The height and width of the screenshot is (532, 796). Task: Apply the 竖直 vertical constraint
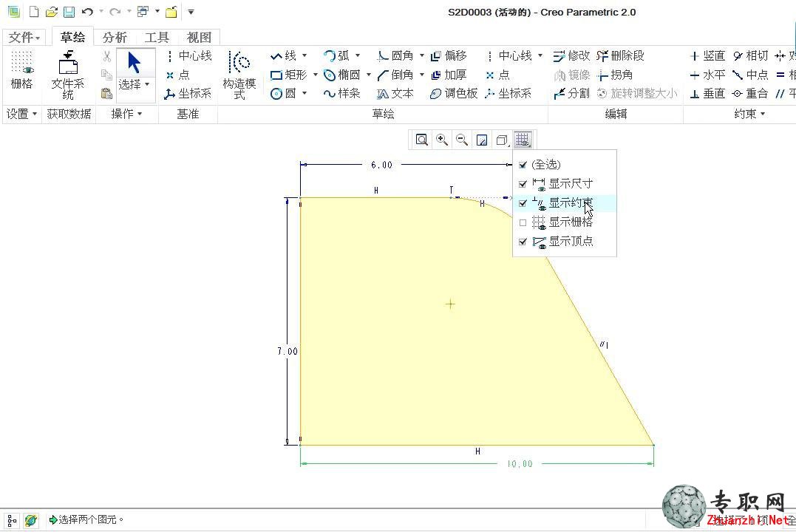pyautogui.click(x=707, y=56)
